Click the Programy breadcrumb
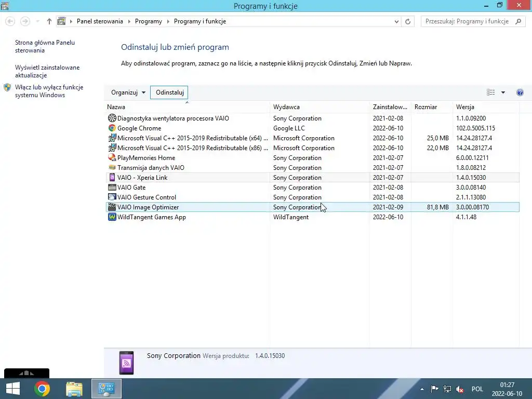 coord(148,21)
